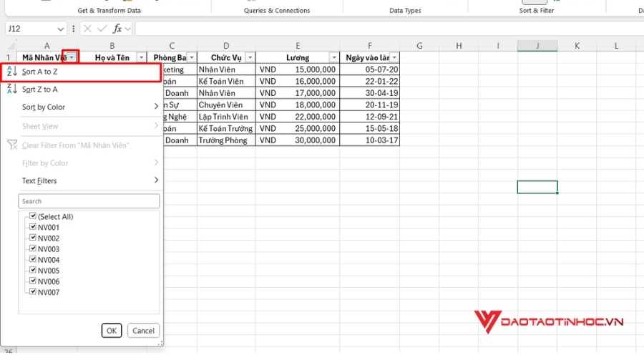Image resolution: width=644 pixels, height=358 pixels.
Task: Open the Chức Vụ column filter arrow
Action: 250,57
